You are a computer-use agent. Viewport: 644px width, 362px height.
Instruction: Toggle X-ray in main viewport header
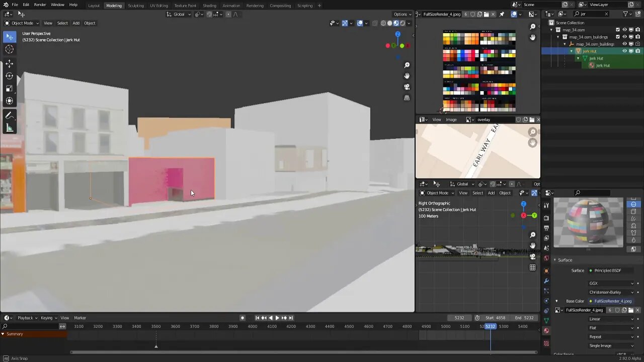point(374,23)
